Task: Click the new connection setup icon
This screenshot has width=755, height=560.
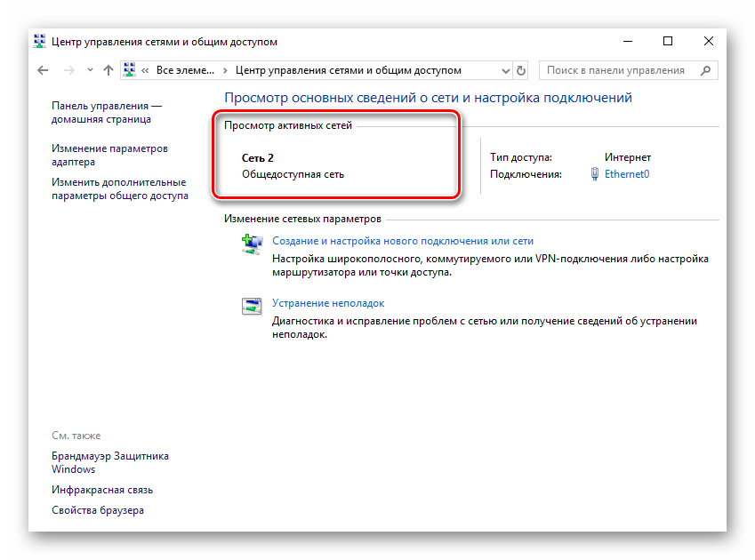Action: pos(252,244)
